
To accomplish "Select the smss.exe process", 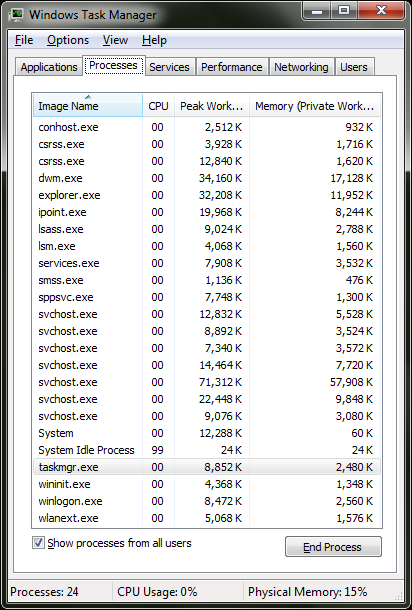I will [x=207, y=280].
